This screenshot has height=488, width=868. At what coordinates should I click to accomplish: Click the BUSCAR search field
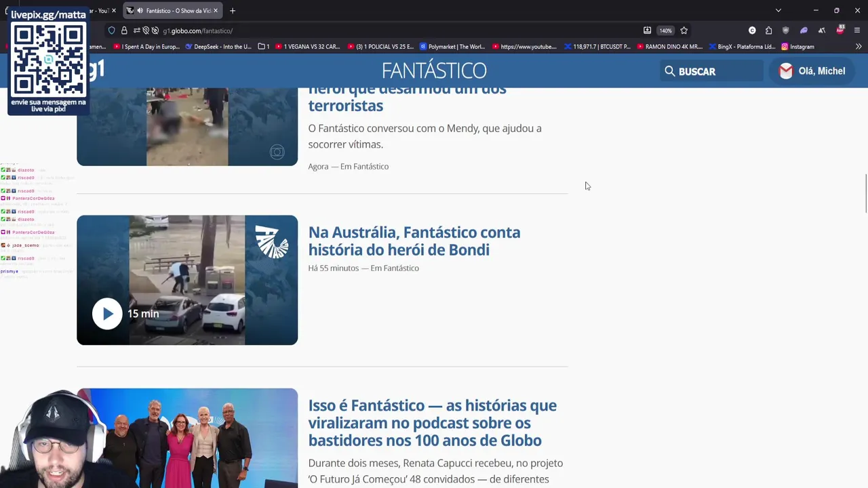[x=711, y=71]
